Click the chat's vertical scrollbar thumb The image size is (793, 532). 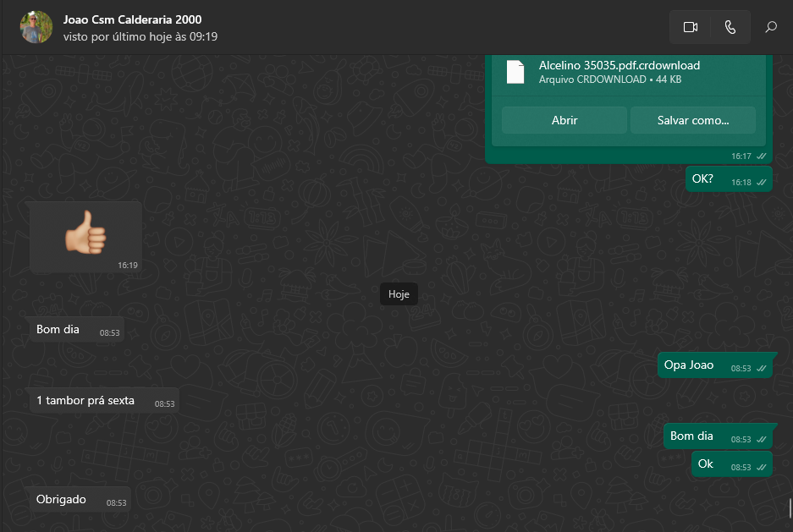pos(790,508)
